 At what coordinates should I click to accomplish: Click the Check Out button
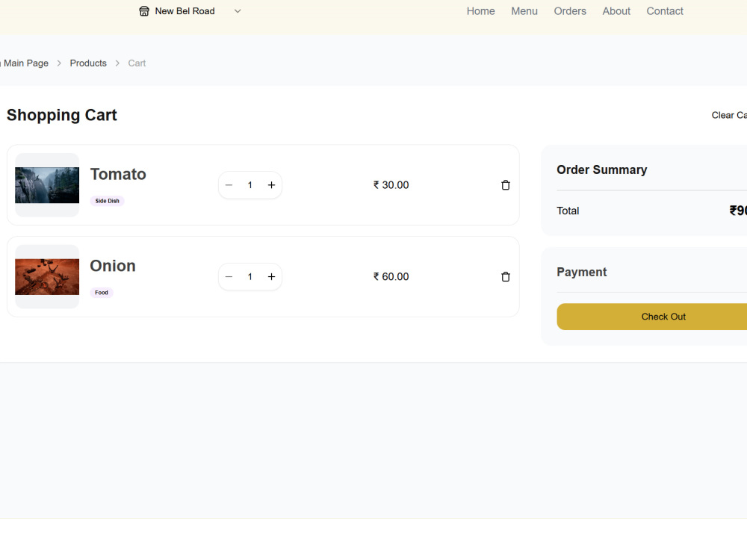pos(651,317)
